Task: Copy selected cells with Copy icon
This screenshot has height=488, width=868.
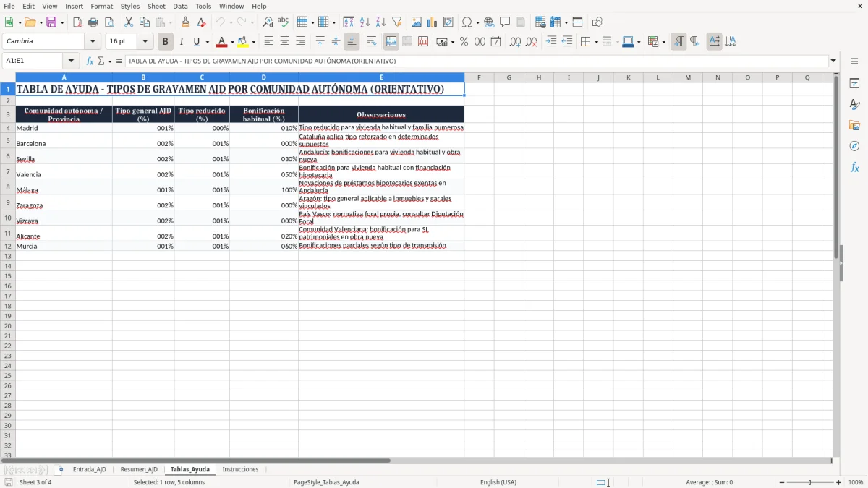Action: point(145,22)
